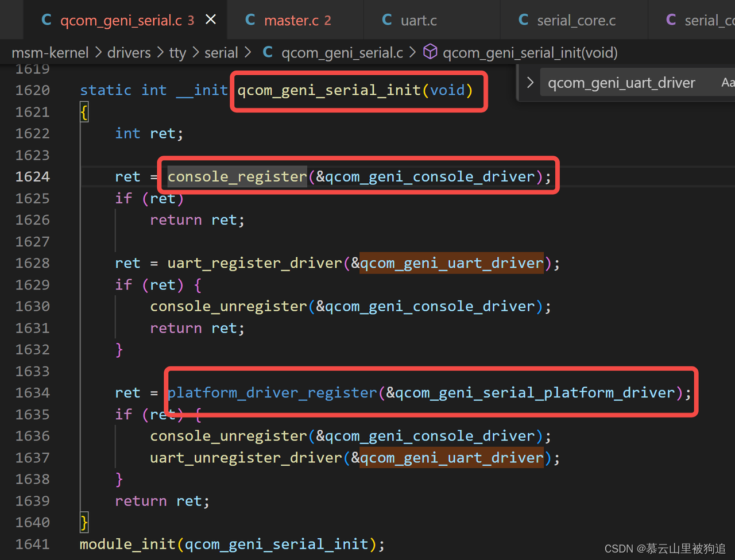Click platform_driver_register on line 1634

[272, 392]
